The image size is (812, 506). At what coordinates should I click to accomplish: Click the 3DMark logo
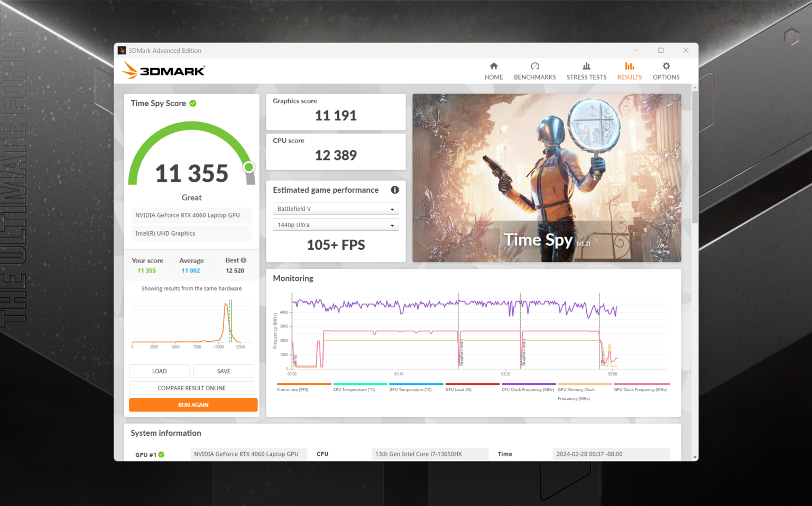[164, 71]
